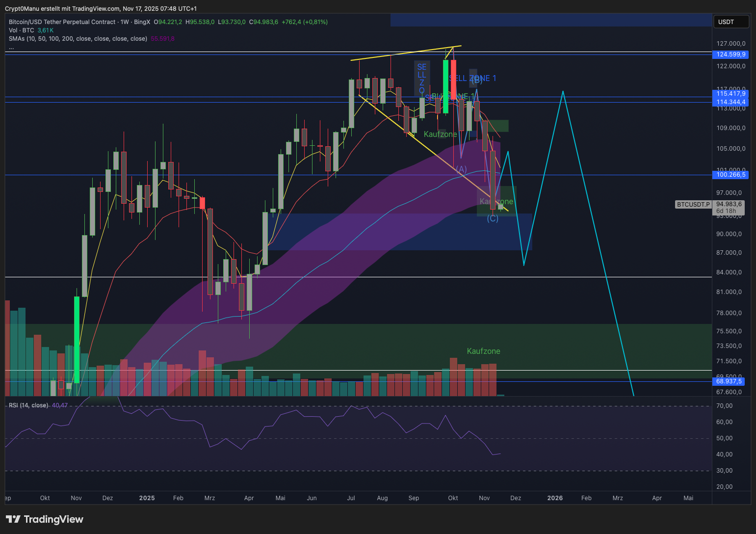Click the 124.599,9 blue price level tag
The width and height of the screenshot is (756, 534).
[x=730, y=54]
